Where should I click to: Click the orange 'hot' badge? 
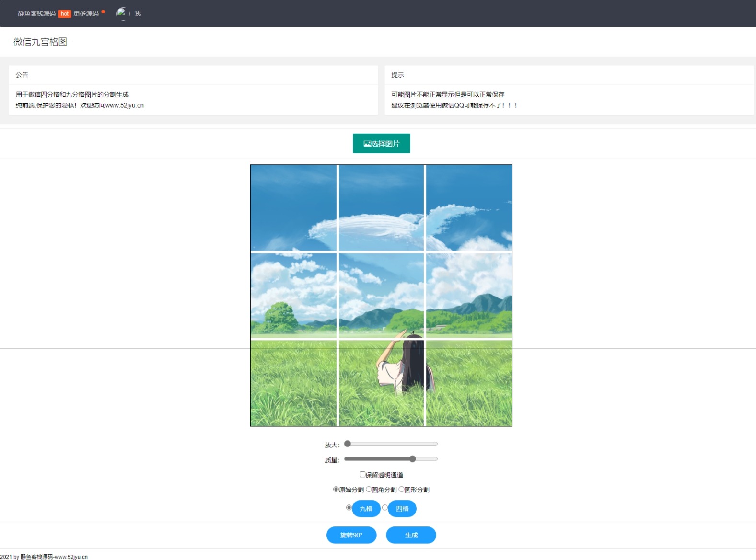65,14
